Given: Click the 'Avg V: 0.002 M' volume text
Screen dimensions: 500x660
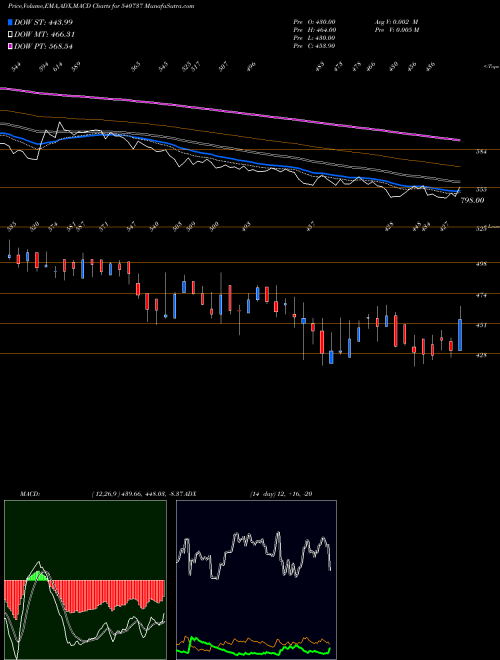Looking at the screenshot, I should click(396, 21).
